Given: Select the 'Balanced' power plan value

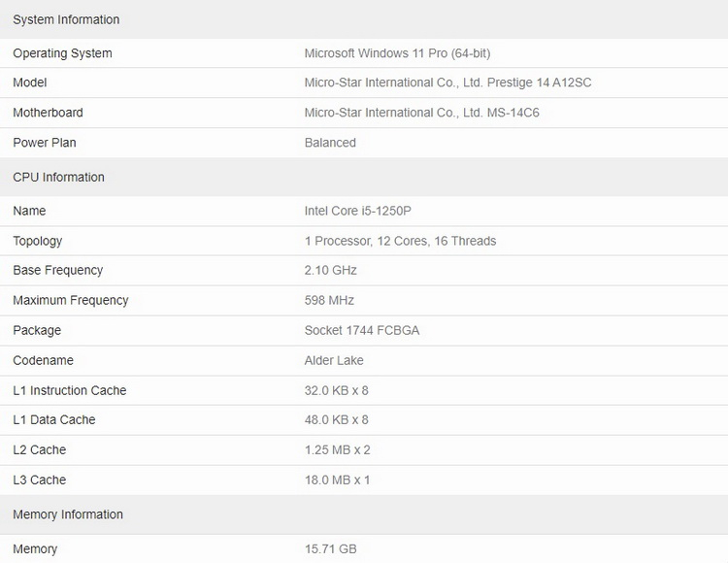Looking at the screenshot, I should click(x=330, y=143).
